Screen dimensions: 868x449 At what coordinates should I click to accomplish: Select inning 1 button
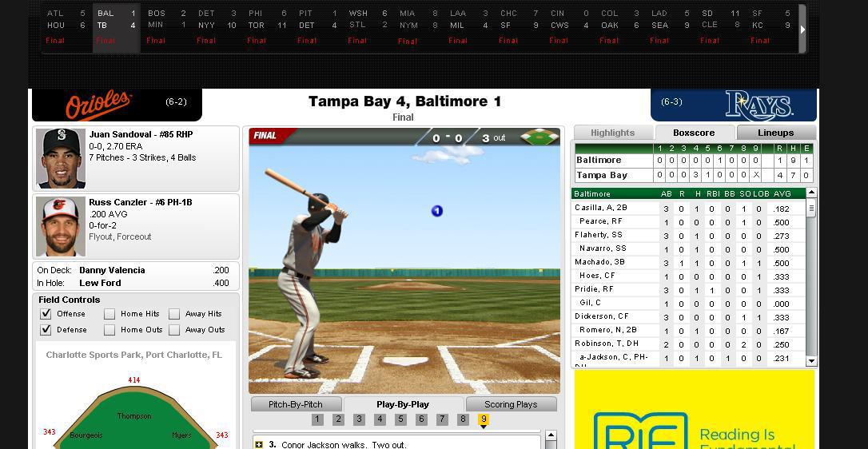click(x=317, y=419)
